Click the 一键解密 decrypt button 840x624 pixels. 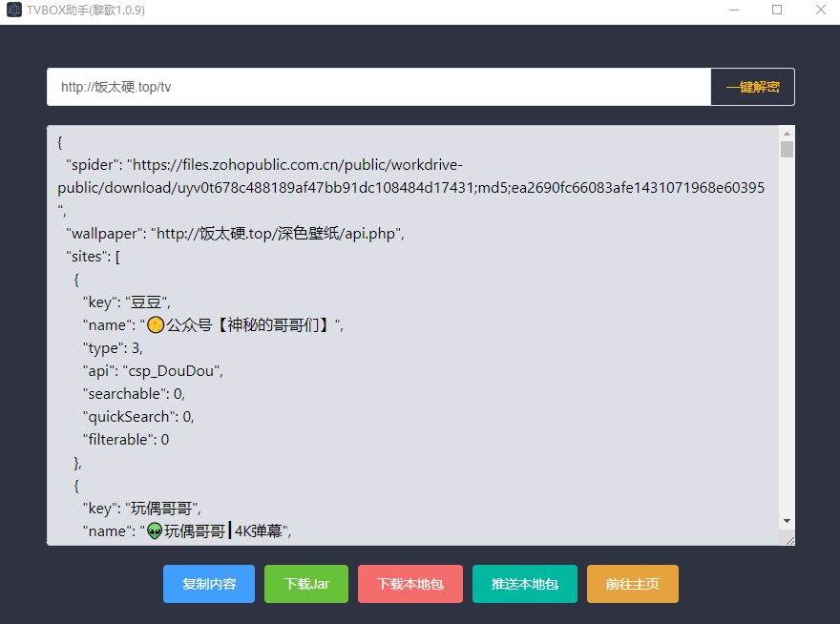752,86
